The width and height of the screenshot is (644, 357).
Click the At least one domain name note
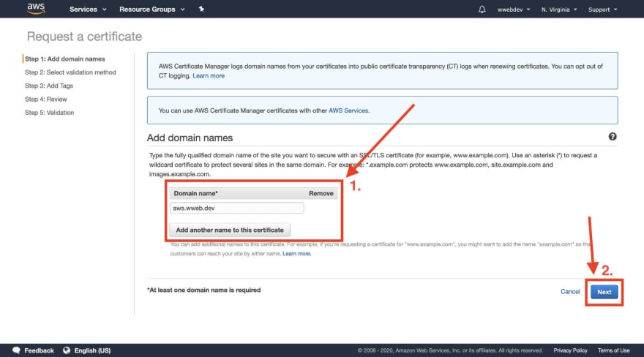click(x=203, y=290)
